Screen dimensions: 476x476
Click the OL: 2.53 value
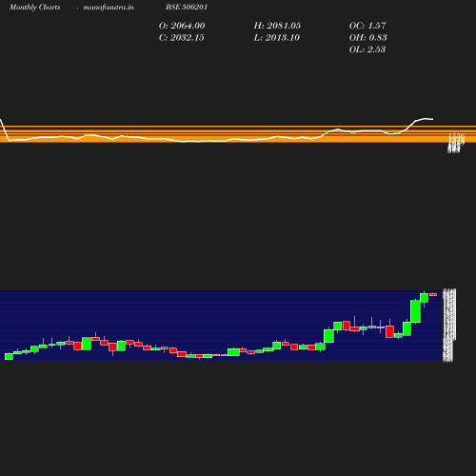[367, 50]
